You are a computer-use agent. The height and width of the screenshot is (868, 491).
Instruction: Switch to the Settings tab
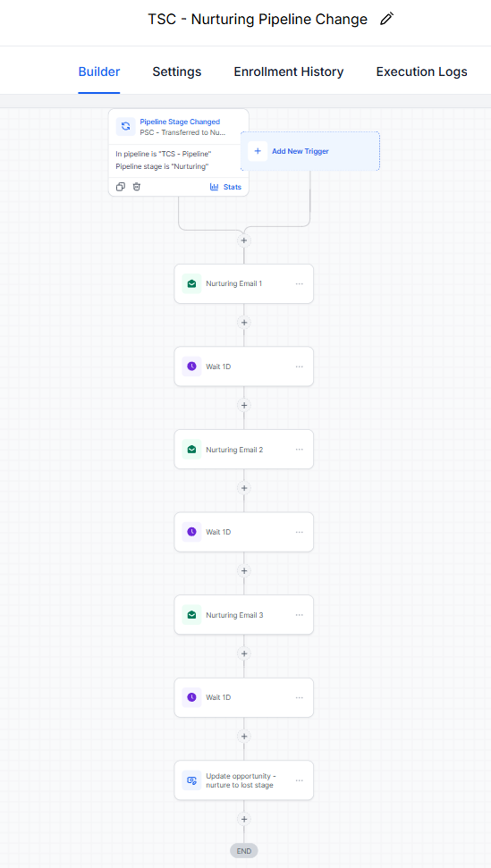[177, 72]
